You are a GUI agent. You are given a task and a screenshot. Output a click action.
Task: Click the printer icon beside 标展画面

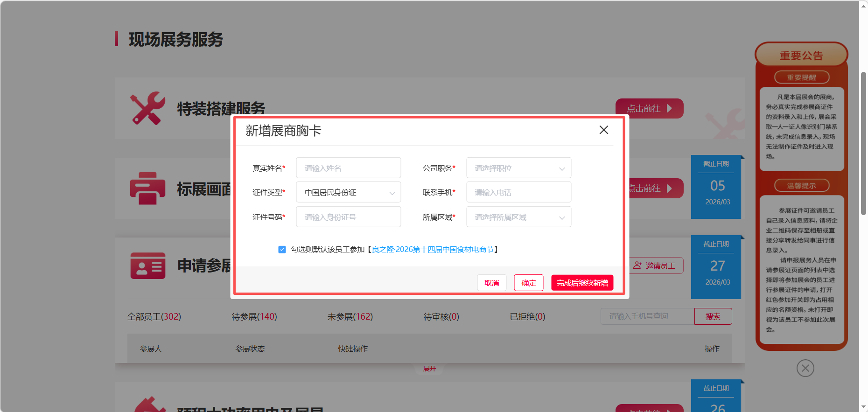click(x=147, y=189)
